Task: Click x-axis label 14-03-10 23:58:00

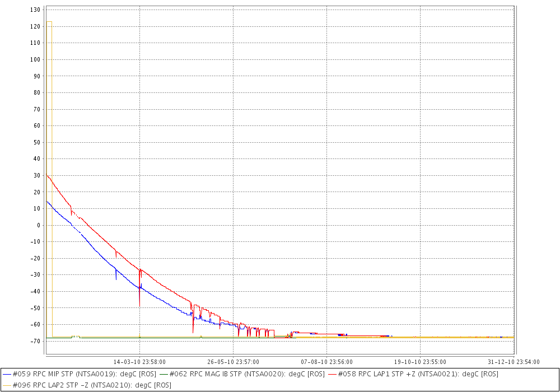Action: [139, 362]
